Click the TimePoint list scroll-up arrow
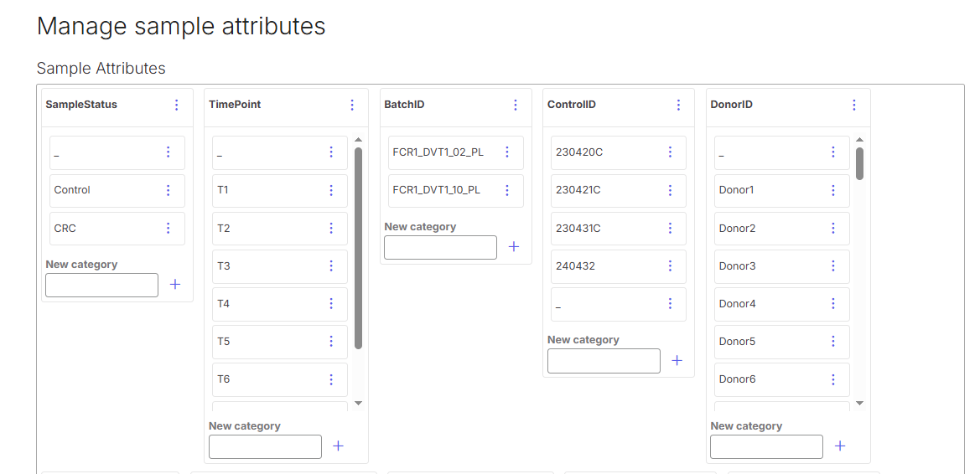The width and height of the screenshot is (980, 474). pos(358,140)
